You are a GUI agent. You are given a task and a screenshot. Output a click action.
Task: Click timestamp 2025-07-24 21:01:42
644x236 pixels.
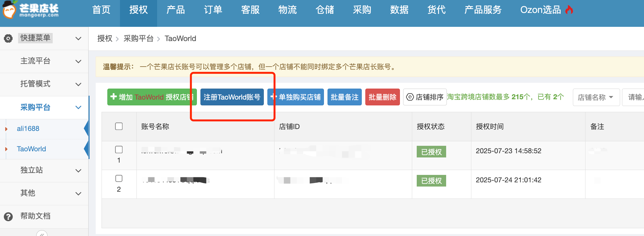pos(509,180)
